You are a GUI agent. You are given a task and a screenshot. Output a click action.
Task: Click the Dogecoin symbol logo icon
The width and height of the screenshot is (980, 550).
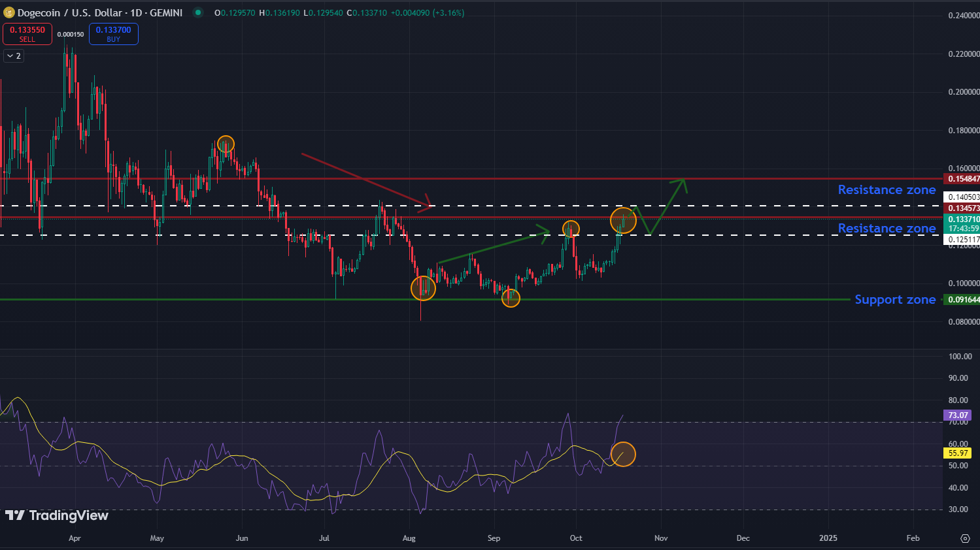(x=9, y=12)
